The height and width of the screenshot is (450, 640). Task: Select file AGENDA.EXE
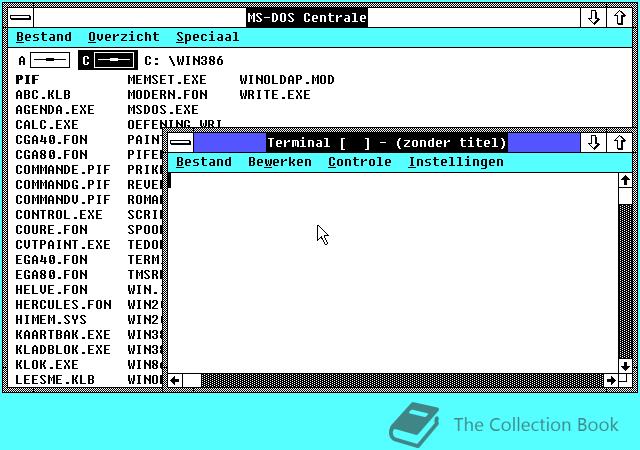tap(55, 110)
